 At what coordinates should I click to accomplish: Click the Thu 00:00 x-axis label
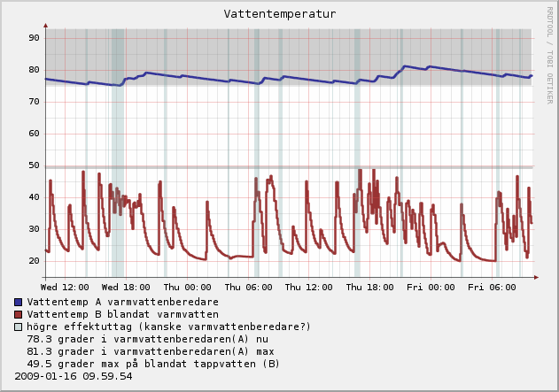click(187, 287)
